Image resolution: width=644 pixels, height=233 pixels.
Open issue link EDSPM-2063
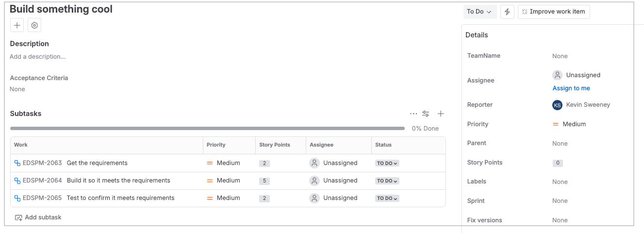pos(42,163)
